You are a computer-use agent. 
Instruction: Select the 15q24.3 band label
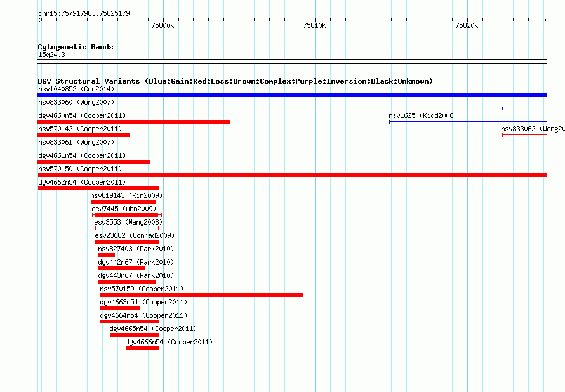(51, 55)
